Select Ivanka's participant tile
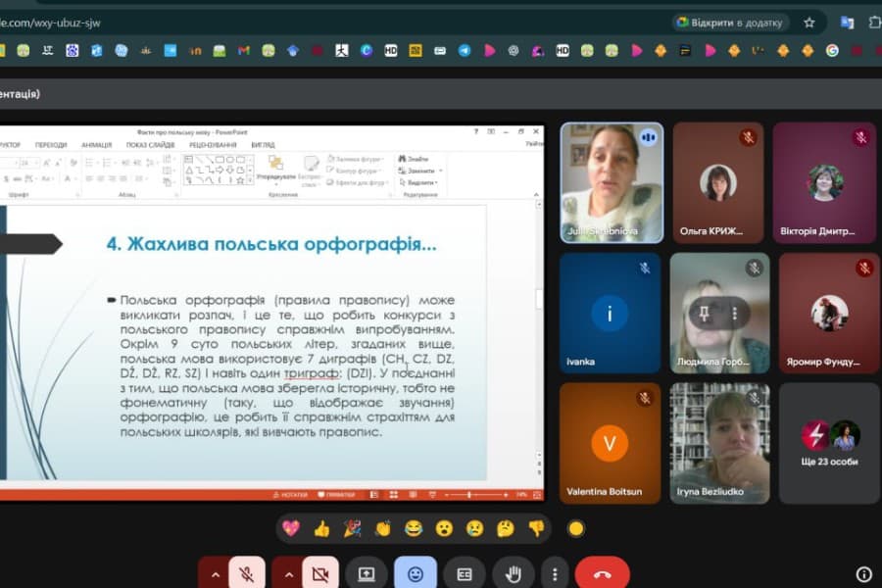882x588 pixels. click(610, 313)
